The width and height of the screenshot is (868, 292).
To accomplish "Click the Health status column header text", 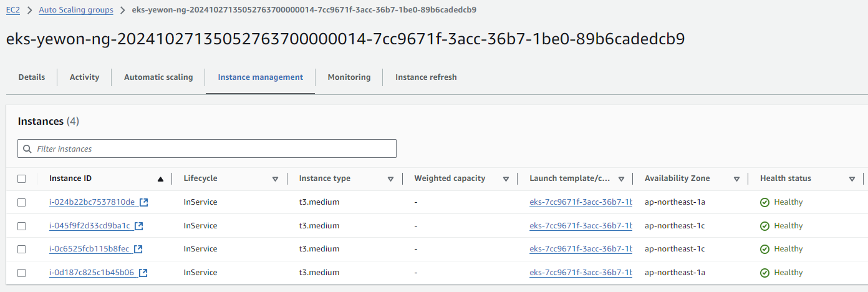I will pos(786,178).
